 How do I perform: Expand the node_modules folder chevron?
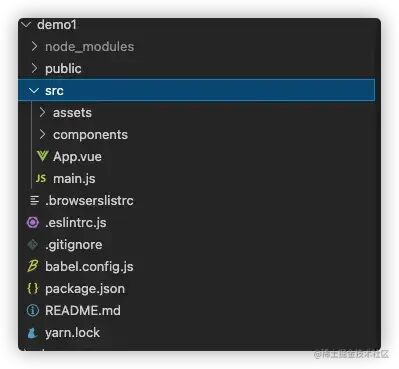pos(34,46)
